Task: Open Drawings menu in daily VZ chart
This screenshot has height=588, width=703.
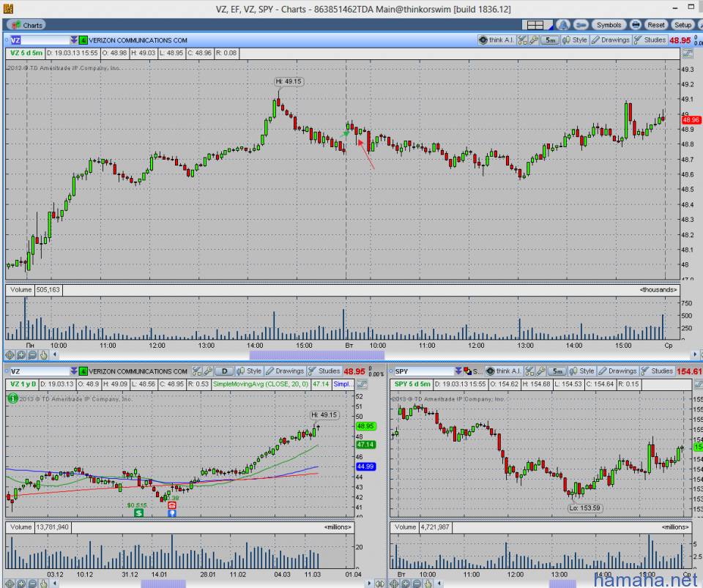Action: [x=285, y=371]
